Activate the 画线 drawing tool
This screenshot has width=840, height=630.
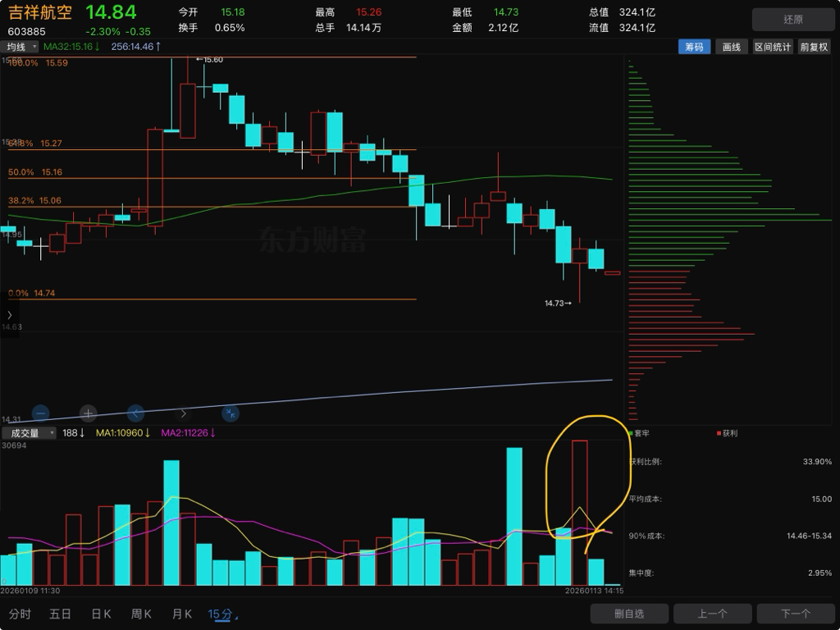pos(731,47)
